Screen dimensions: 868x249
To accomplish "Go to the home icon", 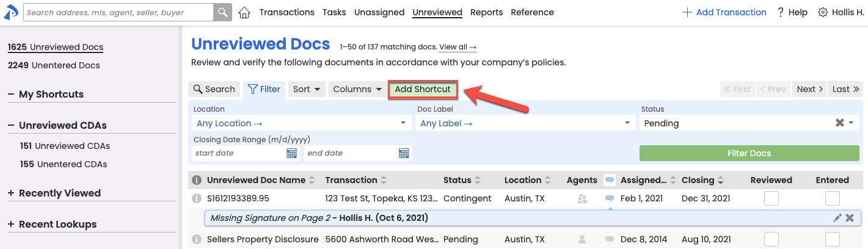I will pos(244,12).
